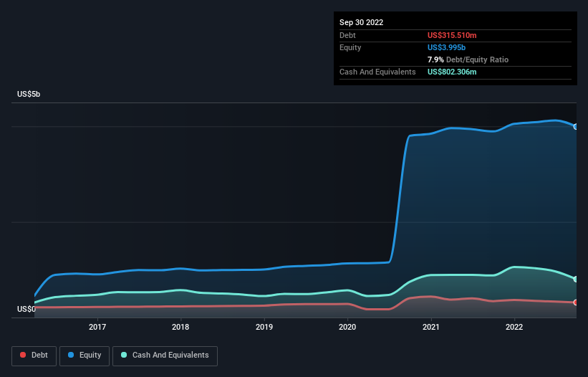Click the Sep 30 2022 tooltip date
The width and height of the screenshot is (588, 377).
click(361, 22)
